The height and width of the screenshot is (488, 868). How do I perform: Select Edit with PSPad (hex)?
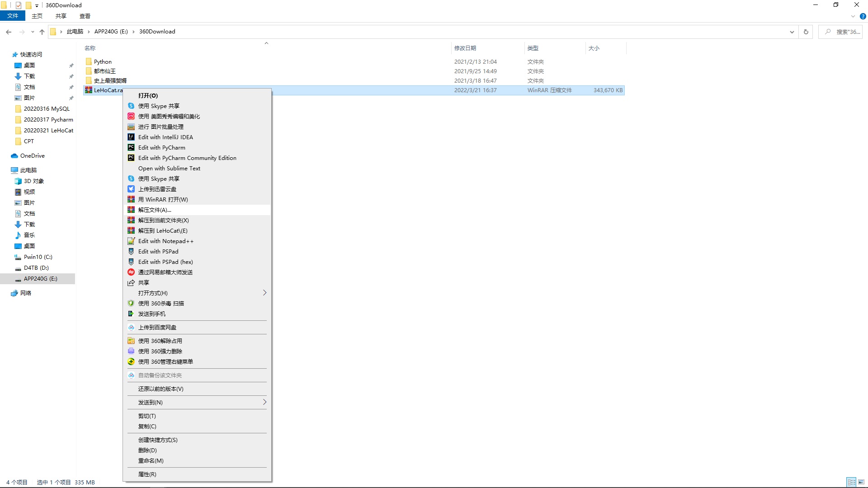coord(165,262)
